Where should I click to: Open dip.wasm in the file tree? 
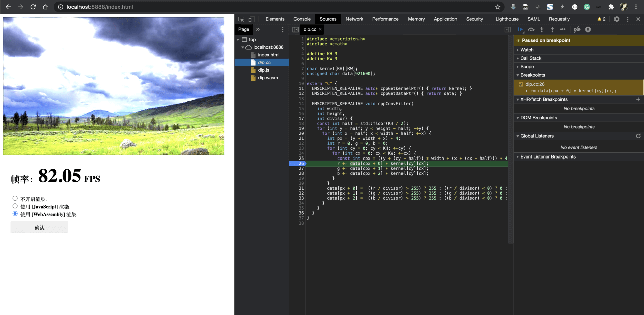268,78
